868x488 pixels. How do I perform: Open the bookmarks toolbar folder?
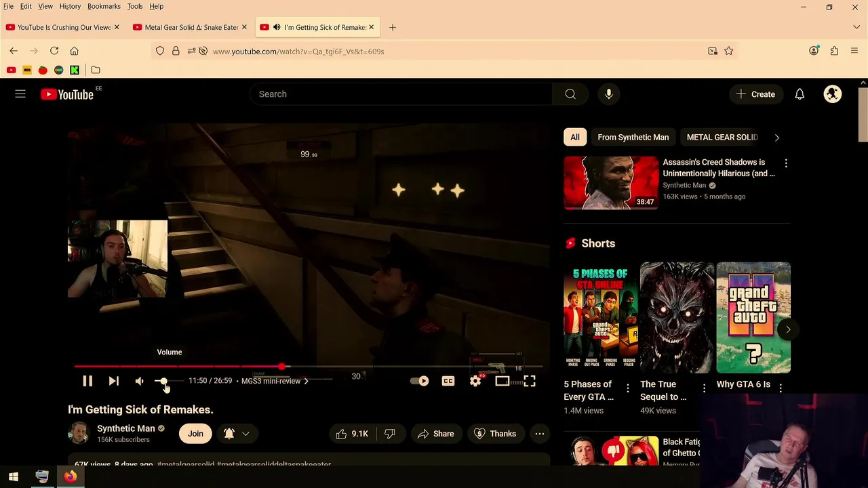point(96,70)
